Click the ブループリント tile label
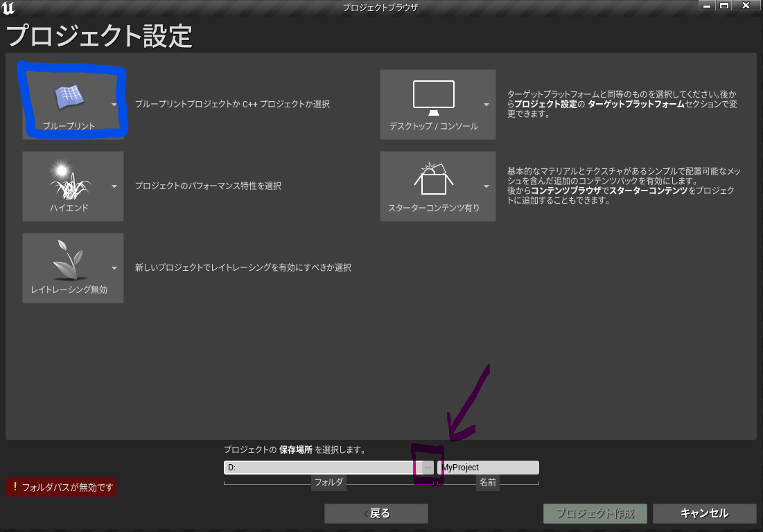The width and height of the screenshot is (763, 532). click(69, 126)
